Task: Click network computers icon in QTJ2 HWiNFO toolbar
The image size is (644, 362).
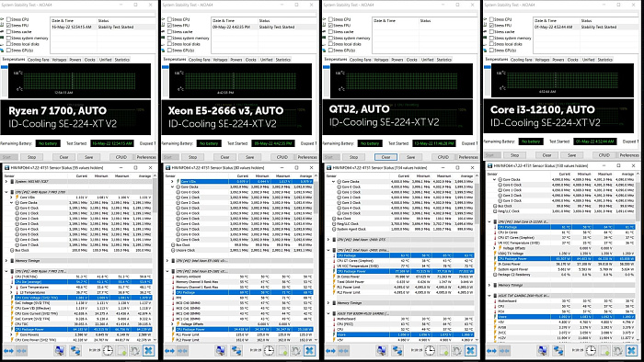Action: pos(397,351)
